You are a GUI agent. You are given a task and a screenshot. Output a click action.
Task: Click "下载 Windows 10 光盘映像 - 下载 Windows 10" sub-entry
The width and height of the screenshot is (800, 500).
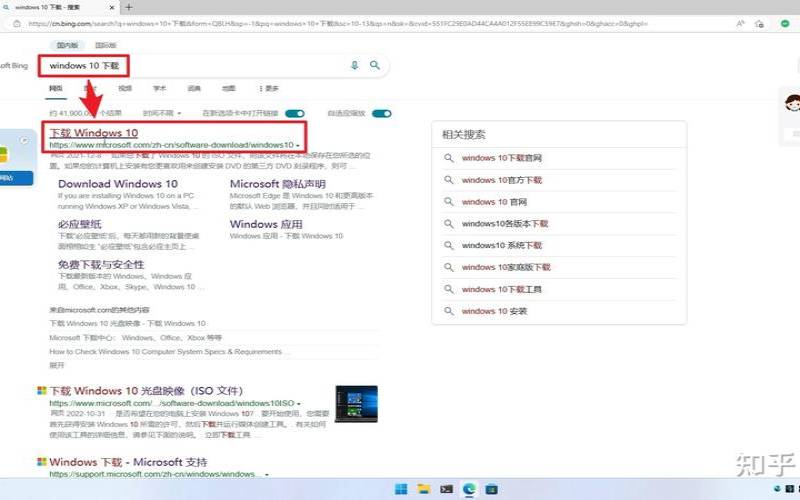click(128, 323)
